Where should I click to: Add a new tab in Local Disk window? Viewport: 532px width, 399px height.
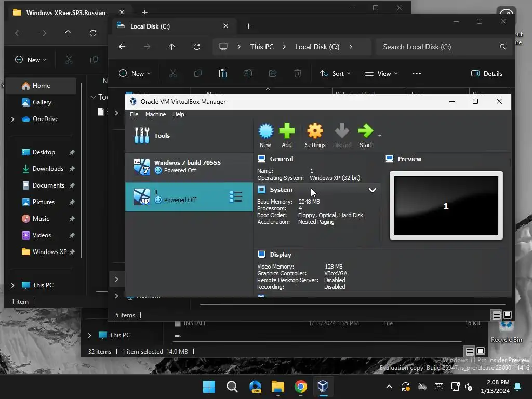(x=248, y=26)
